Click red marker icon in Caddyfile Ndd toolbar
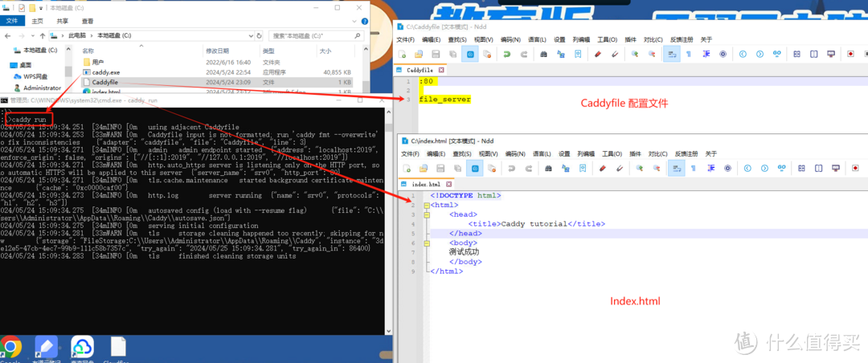 pyautogui.click(x=597, y=55)
